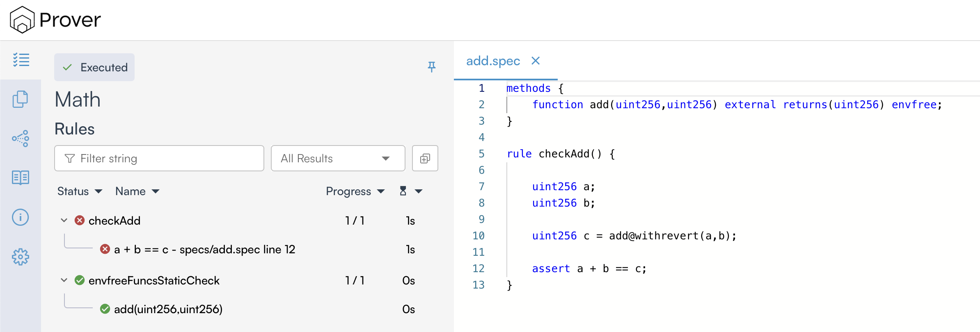Collapse the checkAdd rule tree
This screenshot has height=332, width=980.
(64, 221)
